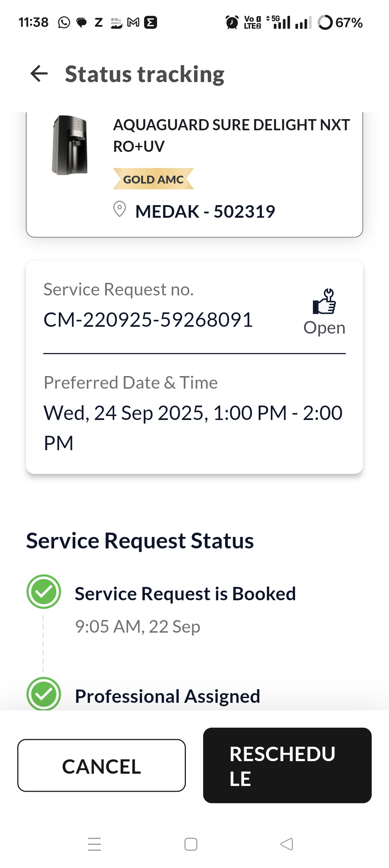Tap the Service Request Status heading
Screen dimensions: 389x868
tap(140, 541)
